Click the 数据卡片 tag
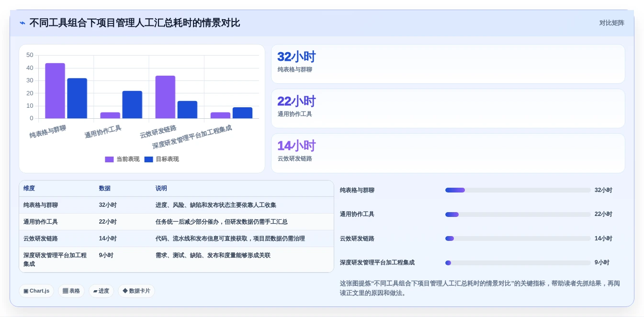644x317 pixels. click(x=136, y=291)
